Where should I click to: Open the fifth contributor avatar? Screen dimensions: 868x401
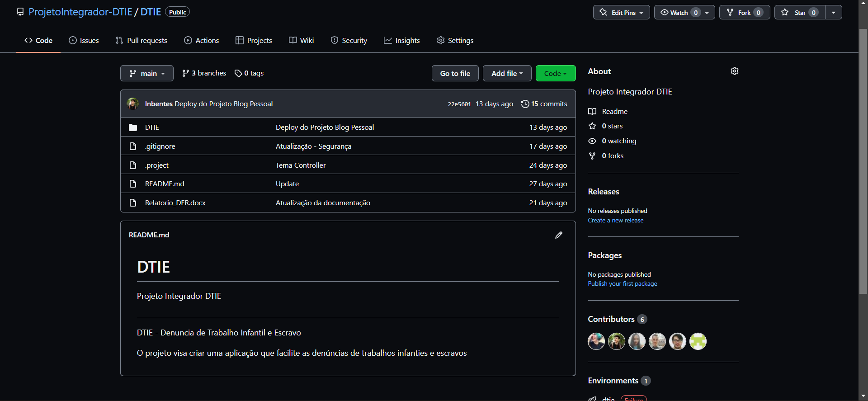tap(678, 341)
